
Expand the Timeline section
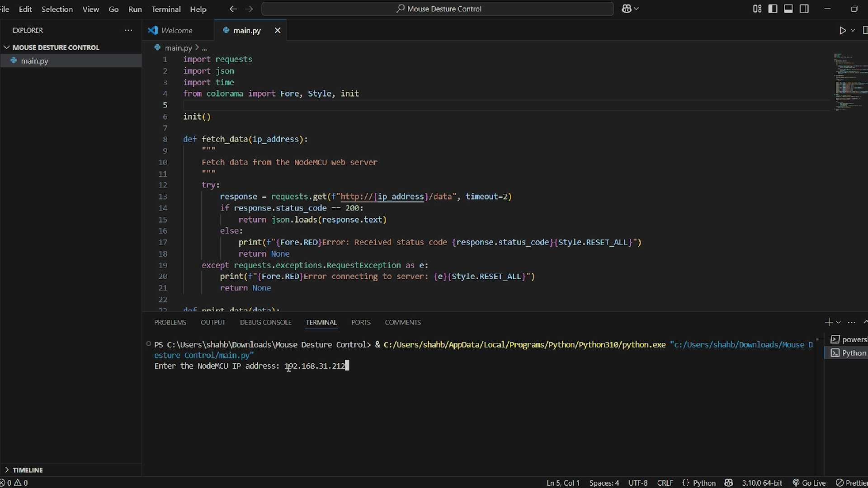click(27, 470)
